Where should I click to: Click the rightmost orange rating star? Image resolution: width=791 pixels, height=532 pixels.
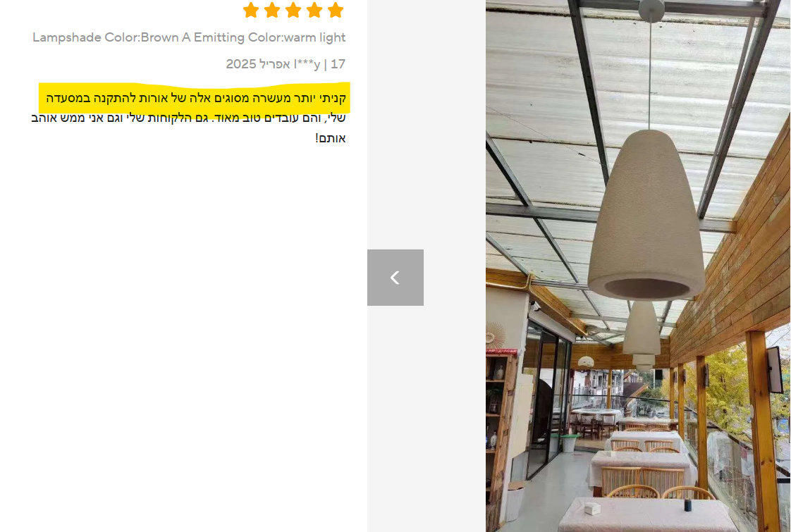[336, 10]
